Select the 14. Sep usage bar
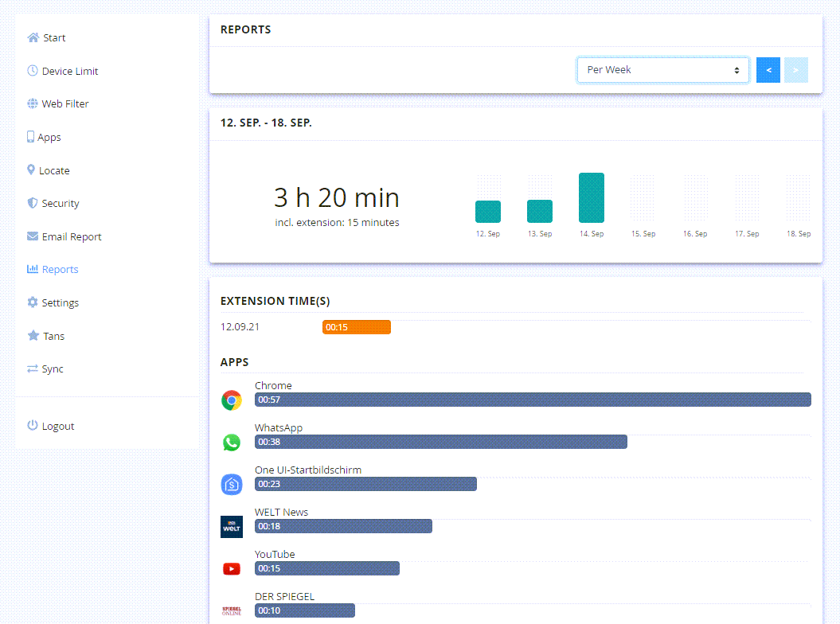 tap(592, 197)
